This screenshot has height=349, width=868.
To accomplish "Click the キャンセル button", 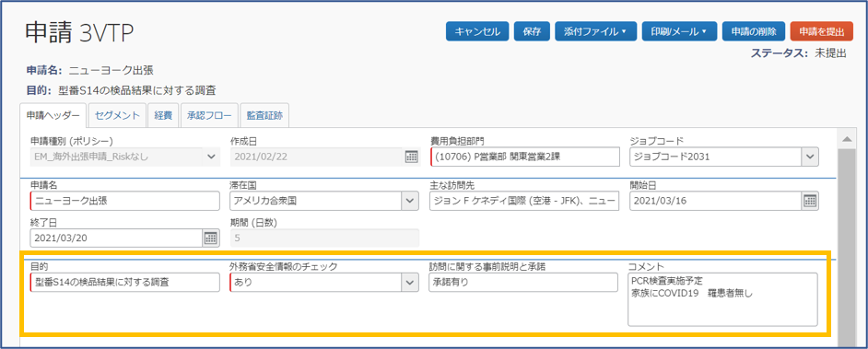I will (x=477, y=31).
